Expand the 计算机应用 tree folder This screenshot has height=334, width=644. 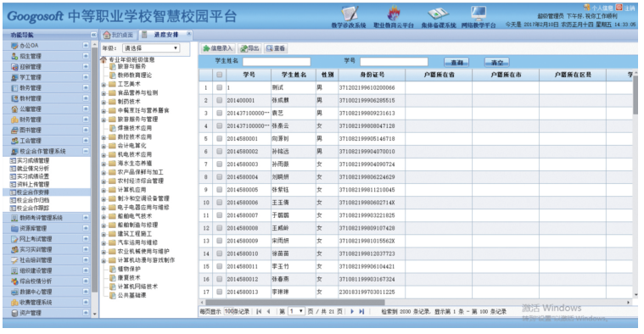[x=104, y=190]
